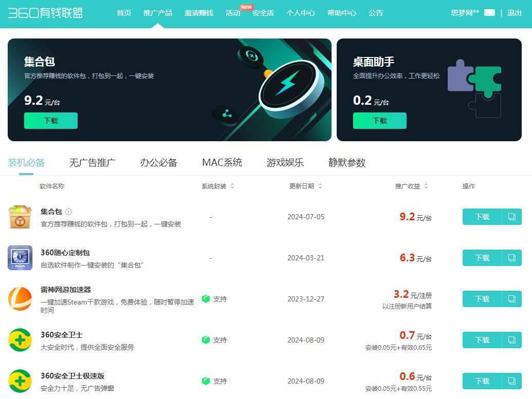
Task: Open the 推广产品 menu item
Action: 158,13
